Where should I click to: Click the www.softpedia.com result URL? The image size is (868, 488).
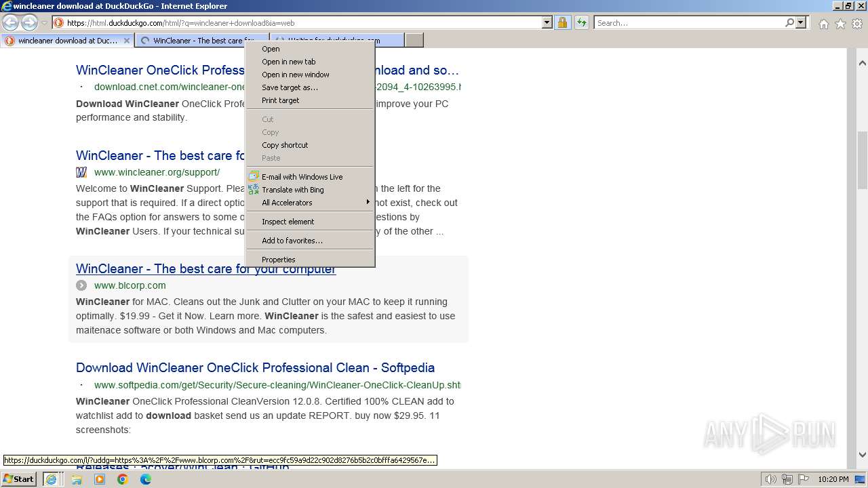pyautogui.click(x=277, y=385)
